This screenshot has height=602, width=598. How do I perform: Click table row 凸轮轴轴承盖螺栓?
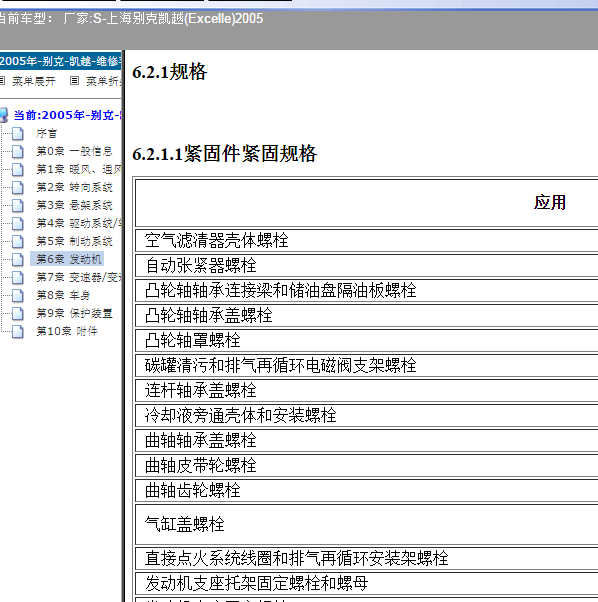[x=367, y=316]
